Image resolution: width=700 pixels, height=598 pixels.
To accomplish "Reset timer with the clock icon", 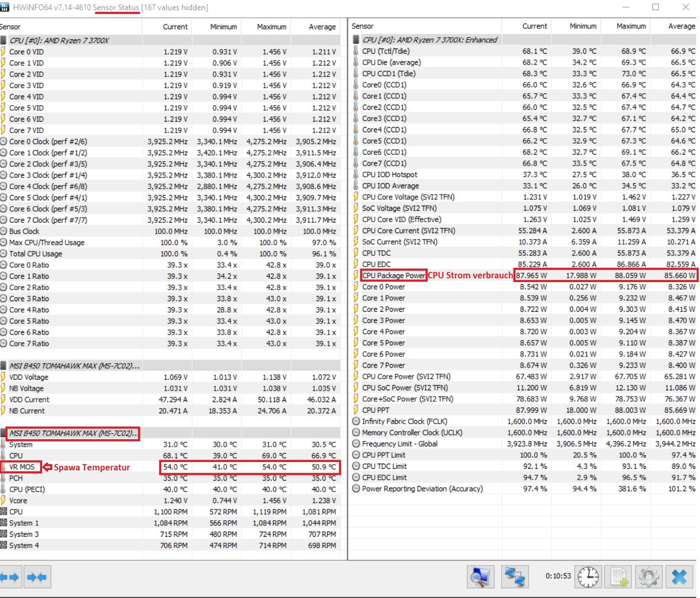I will coord(588,577).
